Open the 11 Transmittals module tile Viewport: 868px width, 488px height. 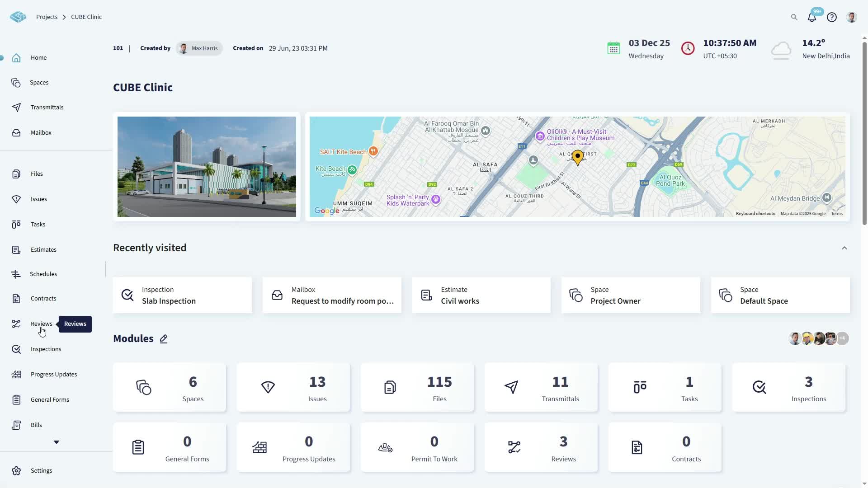(x=541, y=388)
